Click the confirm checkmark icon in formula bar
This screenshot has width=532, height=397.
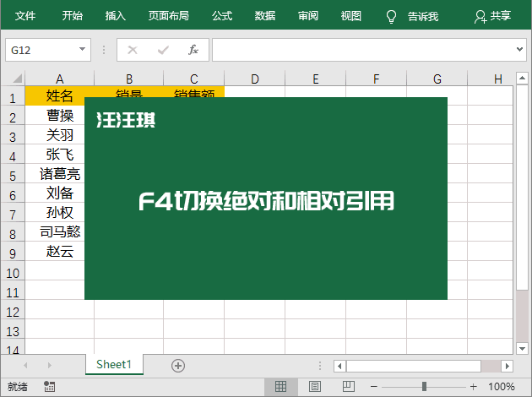[x=163, y=50]
